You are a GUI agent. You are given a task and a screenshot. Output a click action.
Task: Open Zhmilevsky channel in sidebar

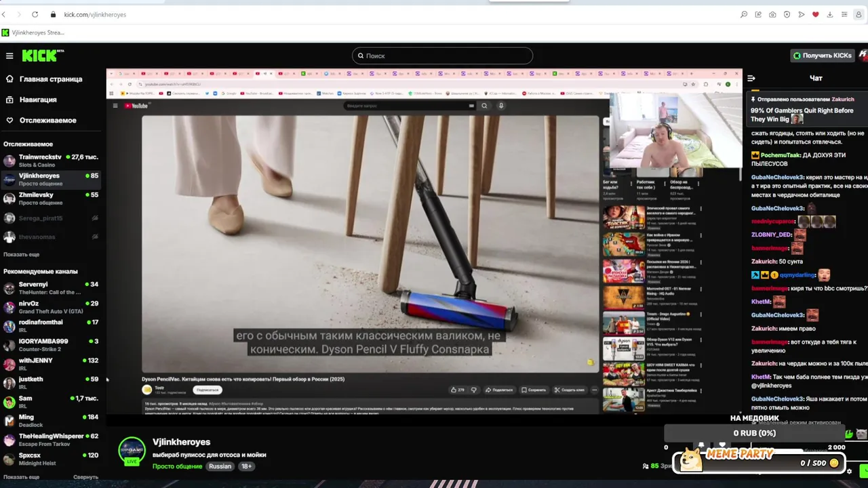click(x=52, y=199)
